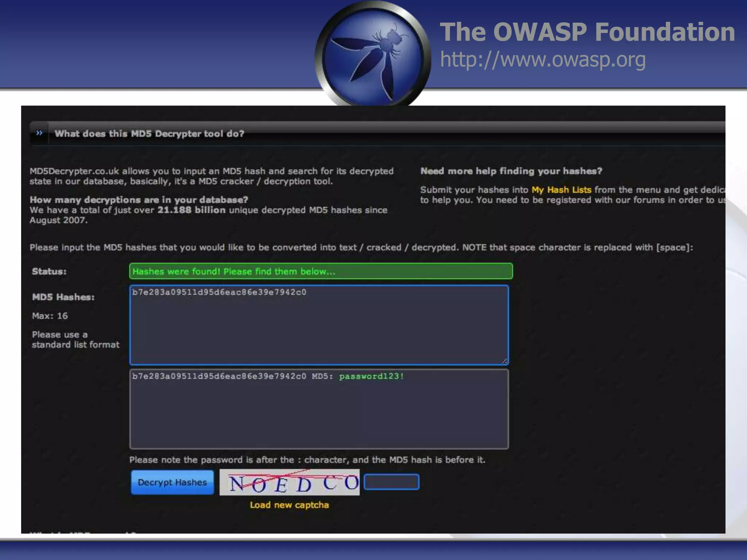Click the '21.188 billion' bold text
The height and width of the screenshot is (560, 747).
click(191, 210)
